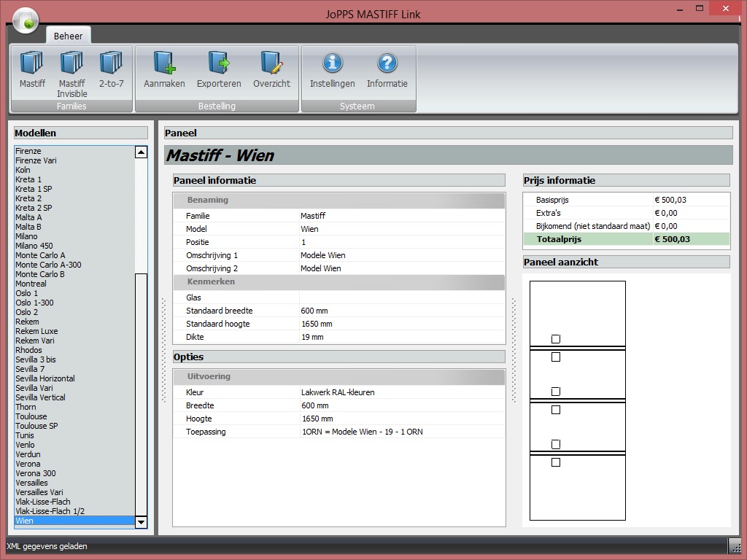Screen dimensions: 747x560
Task: Select the Venlo model
Action: point(74,445)
